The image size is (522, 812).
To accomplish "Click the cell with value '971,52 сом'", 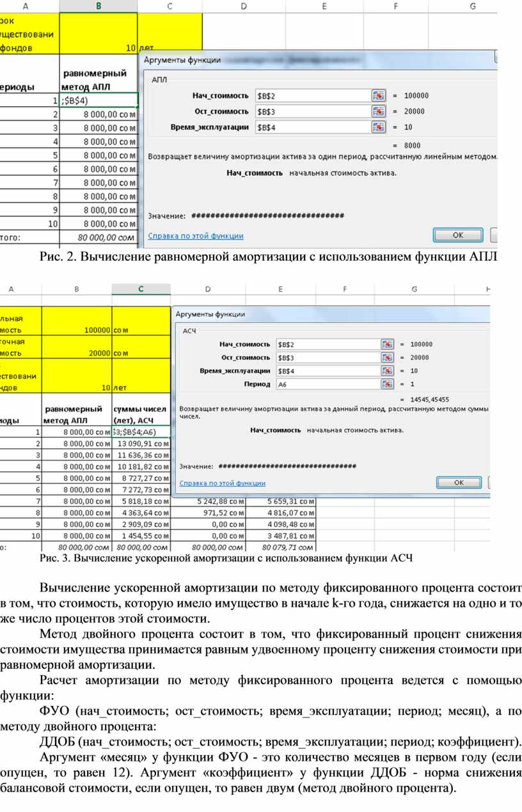I will (208, 512).
